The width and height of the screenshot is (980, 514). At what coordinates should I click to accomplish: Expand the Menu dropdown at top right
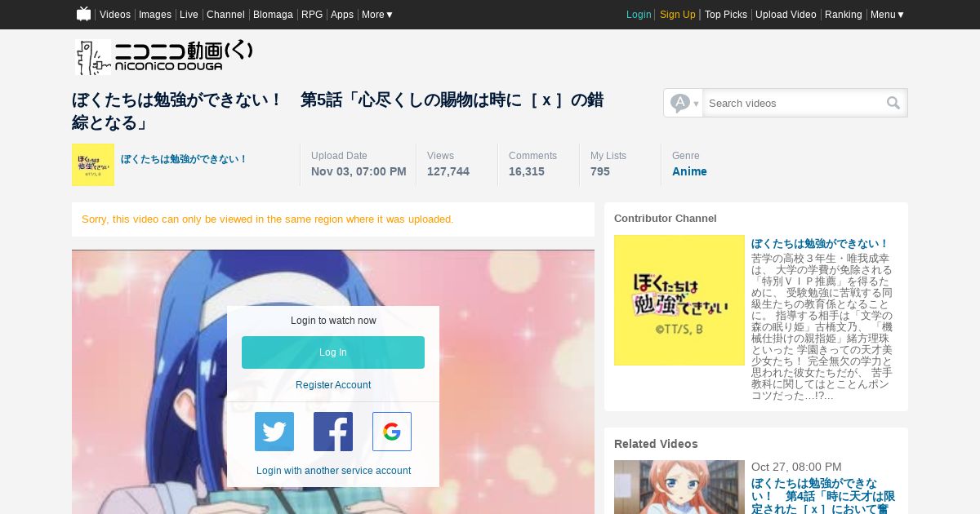(x=887, y=15)
